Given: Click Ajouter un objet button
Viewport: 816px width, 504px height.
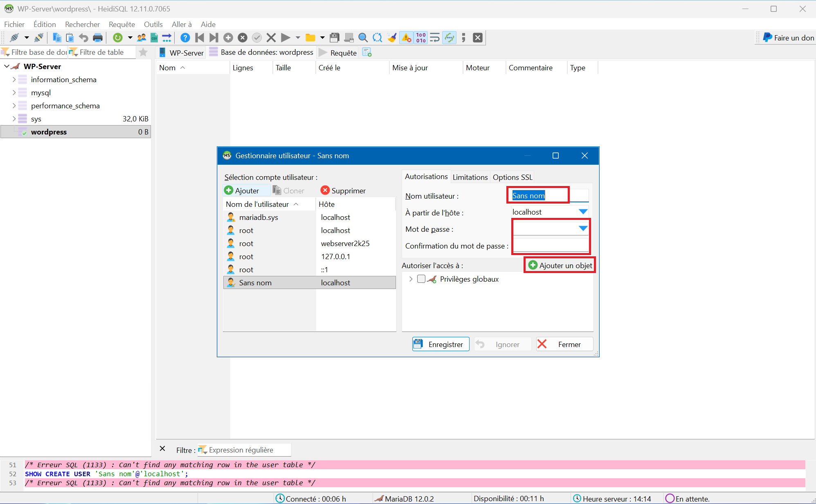Looking at the screenshot, I should (x=560, y=265).
